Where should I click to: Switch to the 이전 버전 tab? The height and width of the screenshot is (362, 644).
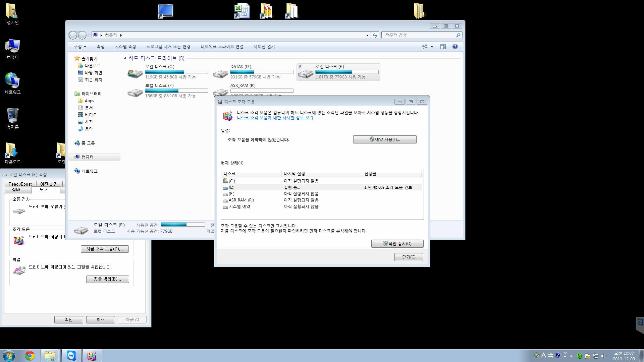(49, 184)
